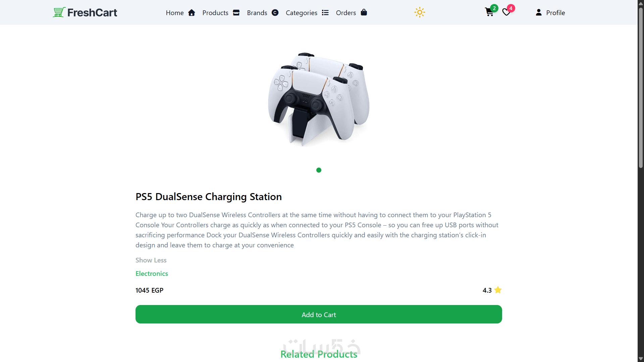Collapse description with Show Less
The height and width of the screenshot is (362, 644).
(151, 260)
